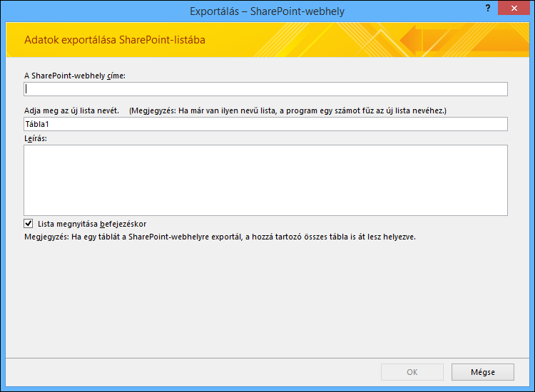Open help via the question mark icon
The height and width of the screenshot is (392, 535).
[x=488, y=8]
